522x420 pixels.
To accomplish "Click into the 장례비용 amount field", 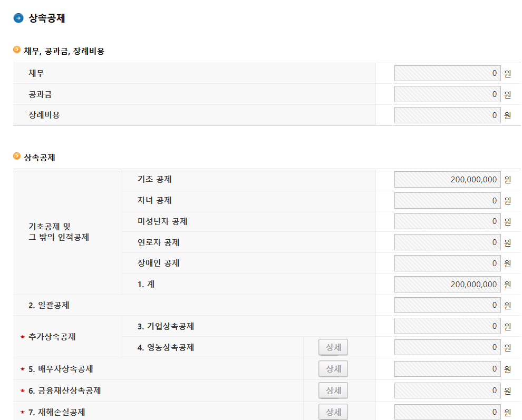I will click(x=447, y=115).
